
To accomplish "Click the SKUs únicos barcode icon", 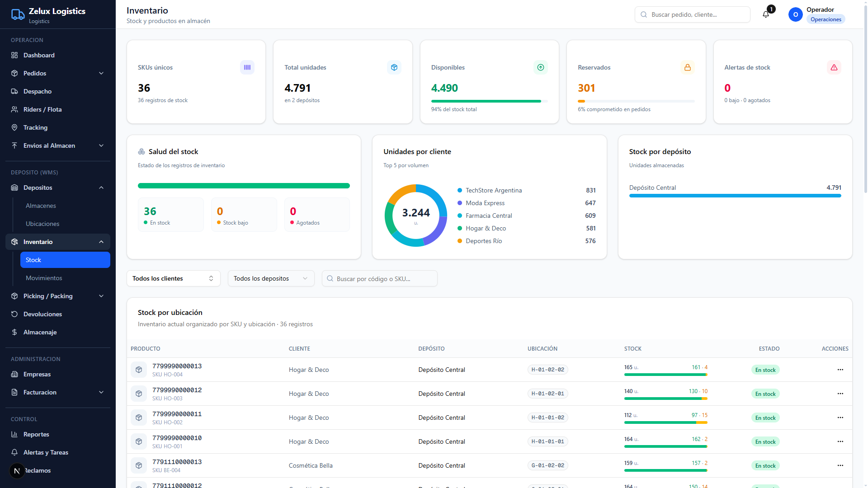I will click(247, 67).
